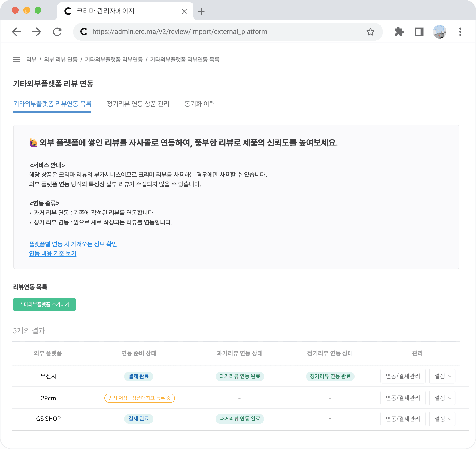
Task: Click the 정기리뷰 연동 완료 badge
Action: (x=330, y=376)
